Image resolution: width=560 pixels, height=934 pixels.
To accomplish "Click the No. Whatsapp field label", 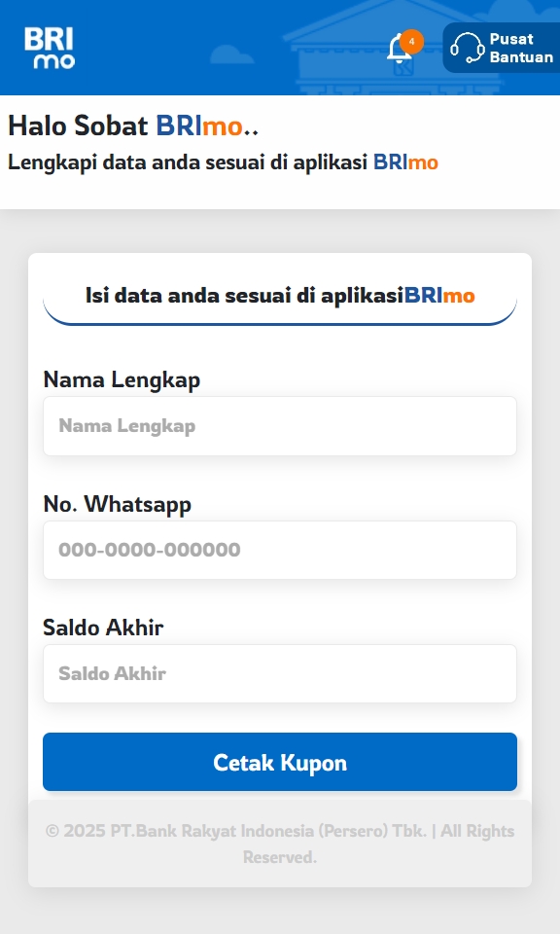I will 118,505.
